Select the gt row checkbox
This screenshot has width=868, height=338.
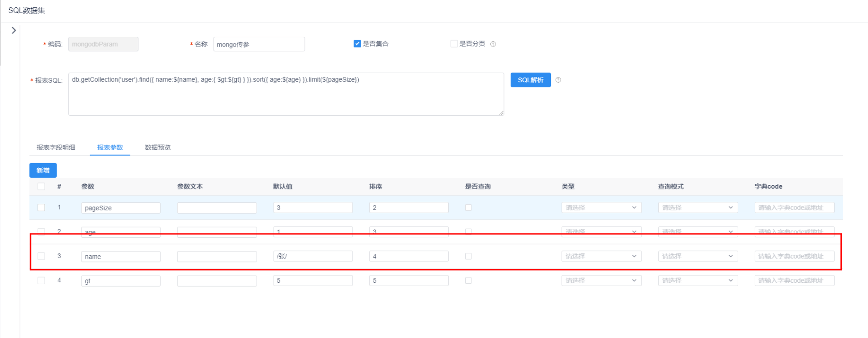coord(41,280)
